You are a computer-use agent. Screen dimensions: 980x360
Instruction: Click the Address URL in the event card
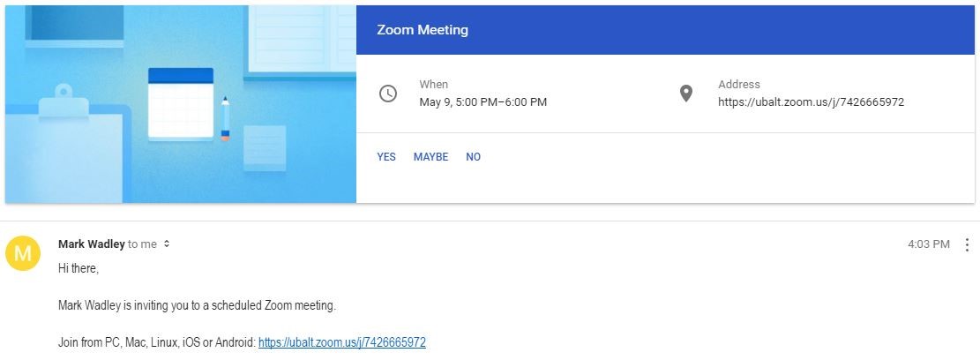pos(811,101)
